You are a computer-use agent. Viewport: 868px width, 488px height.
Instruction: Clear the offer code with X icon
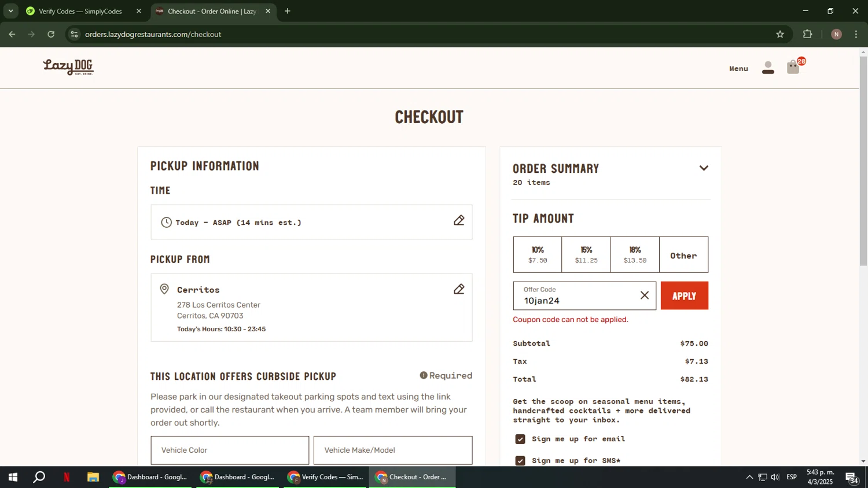(x=644, y=295)
